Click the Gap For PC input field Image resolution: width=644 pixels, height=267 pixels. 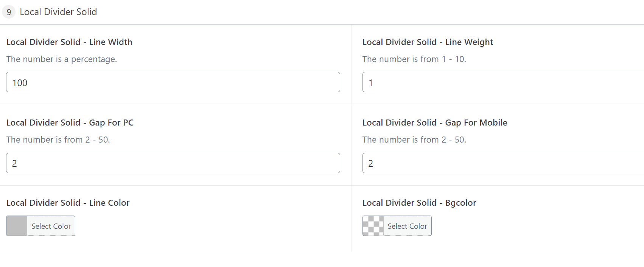pyautogui.click(x=173, y=163)
